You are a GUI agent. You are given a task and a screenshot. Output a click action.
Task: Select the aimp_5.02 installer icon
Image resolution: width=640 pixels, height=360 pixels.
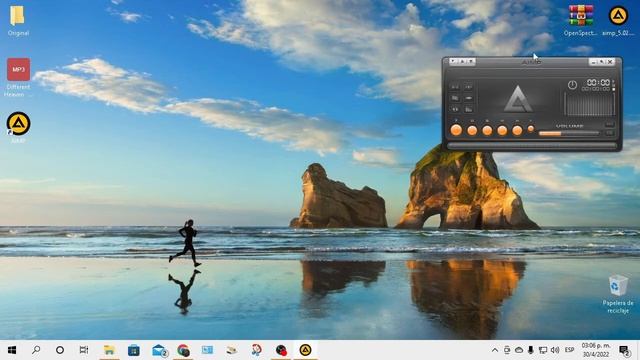click(x=618, y=21)
